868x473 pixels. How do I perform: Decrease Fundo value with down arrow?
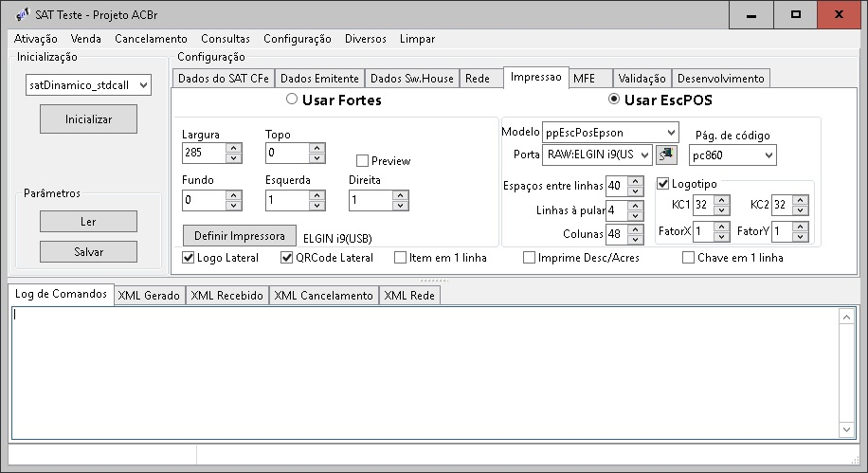[234, 206]
